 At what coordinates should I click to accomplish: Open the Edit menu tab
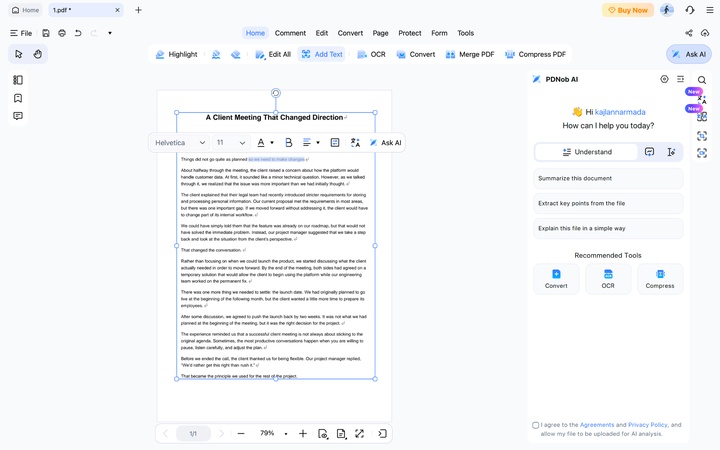click(x=322, y=33)
